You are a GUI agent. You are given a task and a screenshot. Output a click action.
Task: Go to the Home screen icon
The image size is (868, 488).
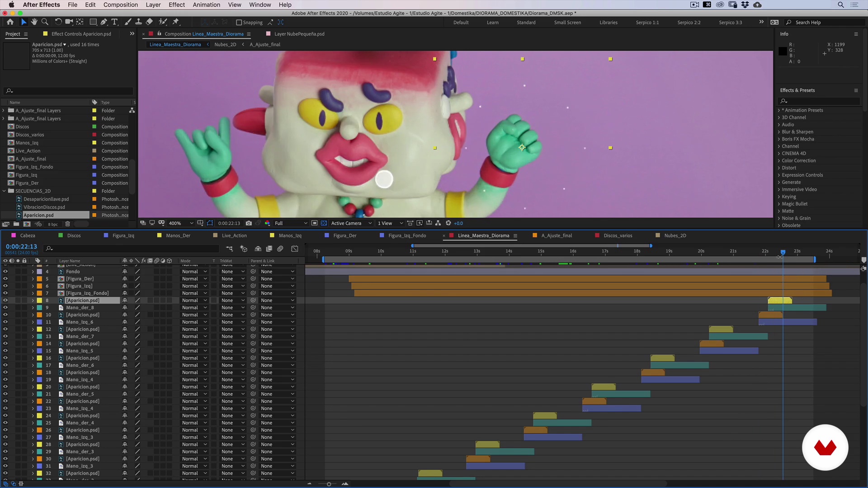click(x=10, y=22)
